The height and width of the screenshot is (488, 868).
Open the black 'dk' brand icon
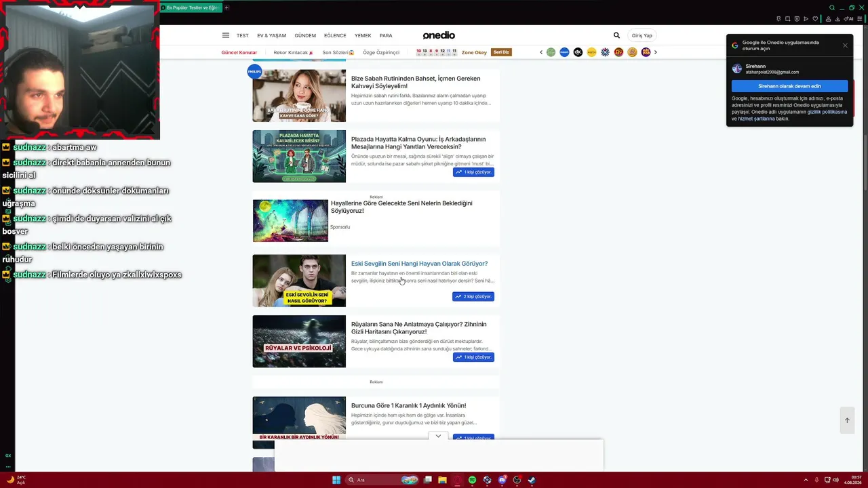(x=578, y=52)
